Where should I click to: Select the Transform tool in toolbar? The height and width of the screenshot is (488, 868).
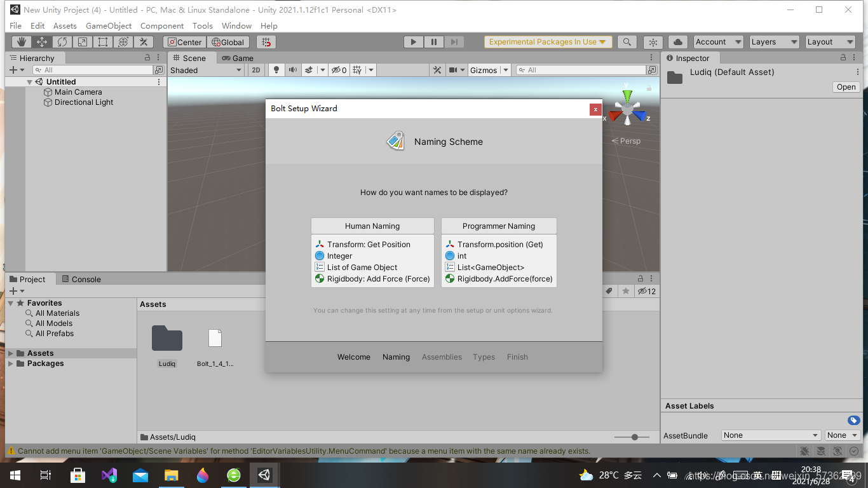click(123, 42)
